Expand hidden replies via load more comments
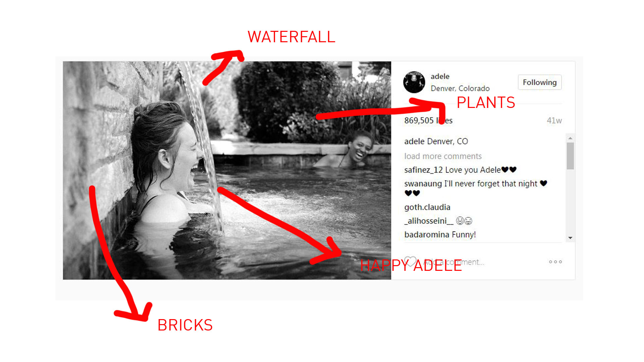 pyautogui.click(x=443, y=156)
